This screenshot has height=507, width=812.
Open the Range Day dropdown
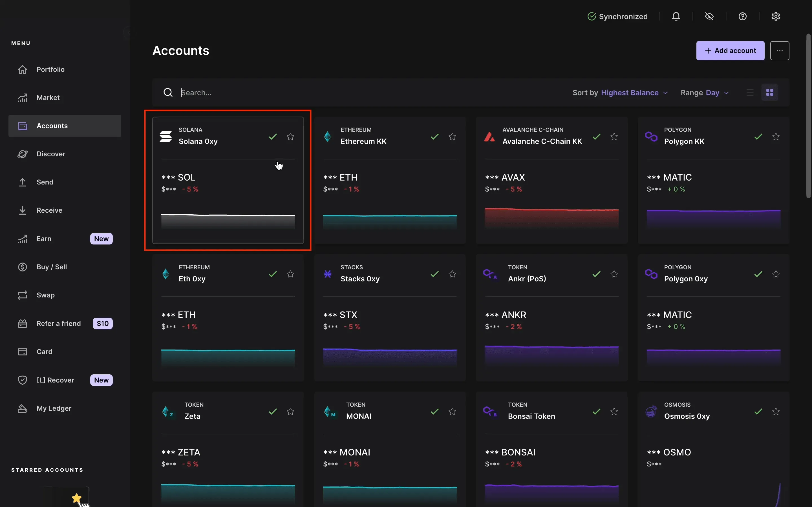[704, 93]
